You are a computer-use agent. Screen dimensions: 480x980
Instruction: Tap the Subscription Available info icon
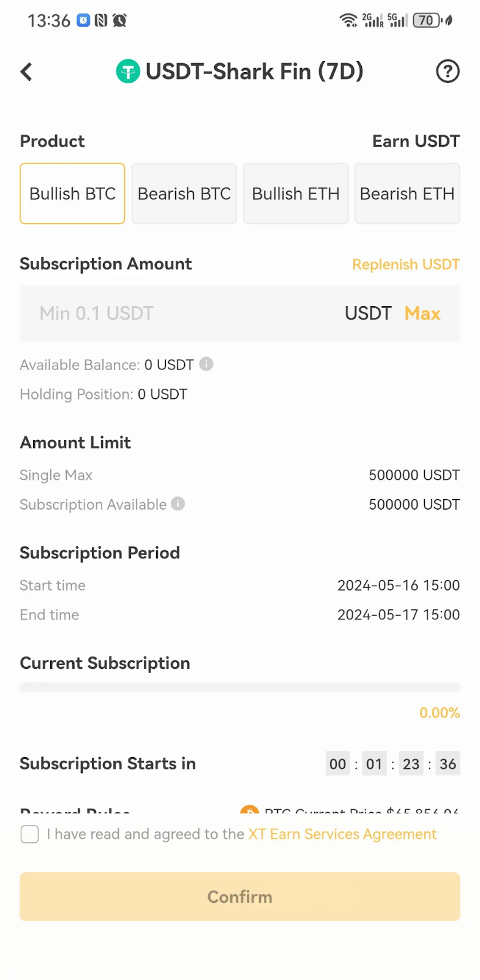[178, 503]
